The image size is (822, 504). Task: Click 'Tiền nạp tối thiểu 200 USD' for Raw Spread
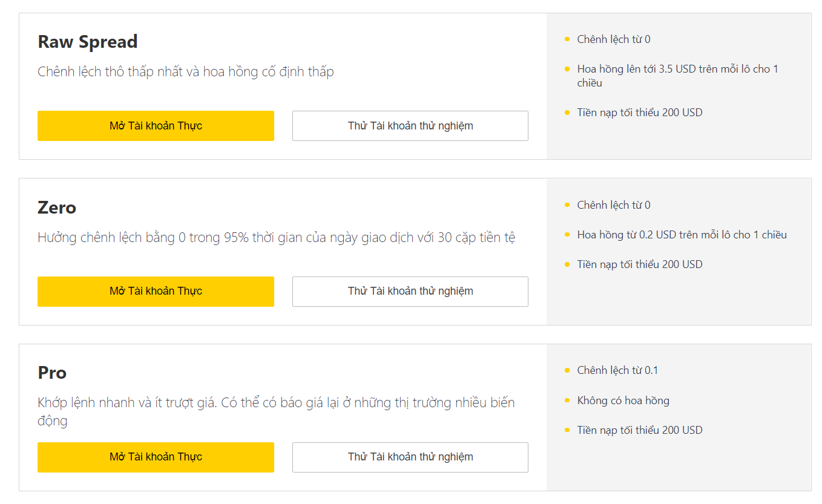click(639, 113)
